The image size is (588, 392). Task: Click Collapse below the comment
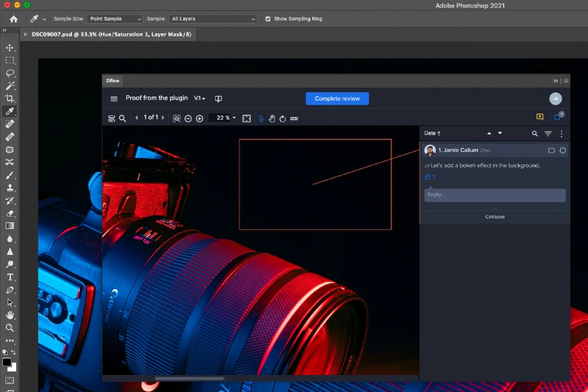(495, 217)
